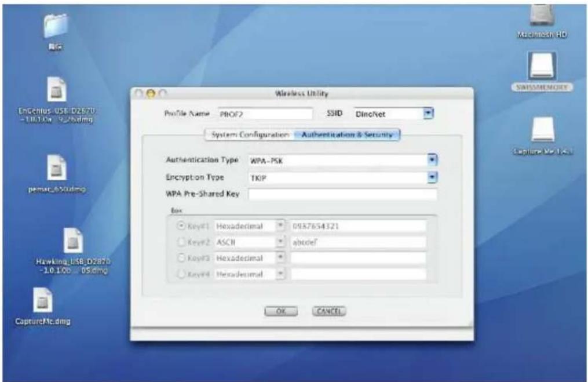Click Key#2 value field abcdef

click(x=359, y=242)
